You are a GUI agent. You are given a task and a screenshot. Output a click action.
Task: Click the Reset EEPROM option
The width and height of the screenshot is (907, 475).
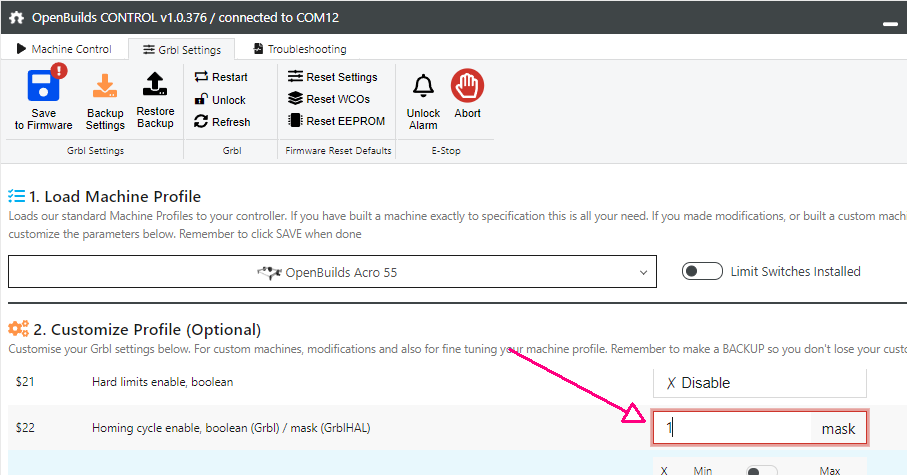click(336, 121)
